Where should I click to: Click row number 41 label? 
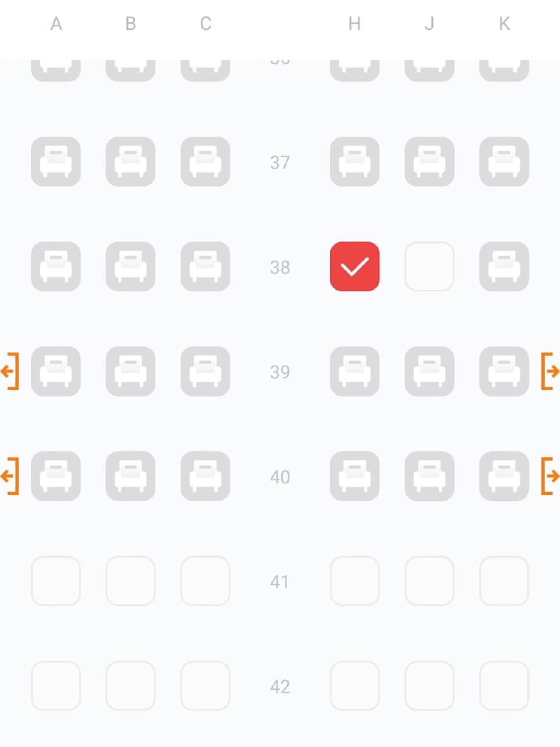click(x=280, y=582)
